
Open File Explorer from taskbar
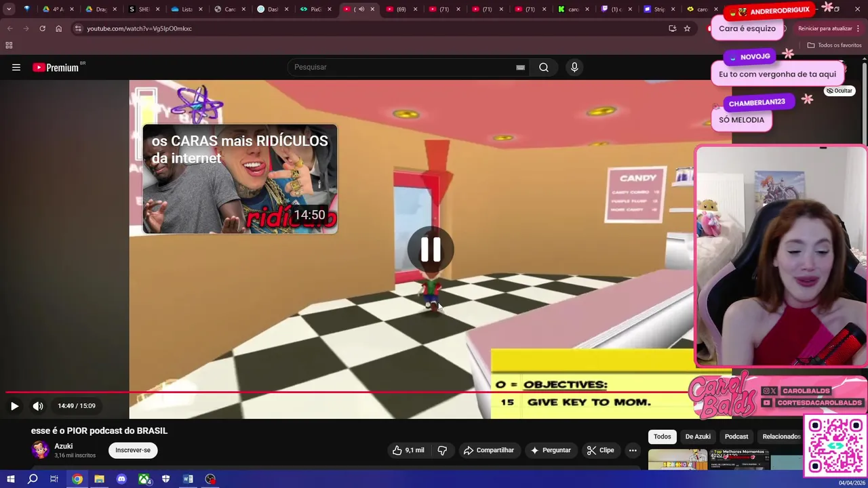tap(99, 479)
